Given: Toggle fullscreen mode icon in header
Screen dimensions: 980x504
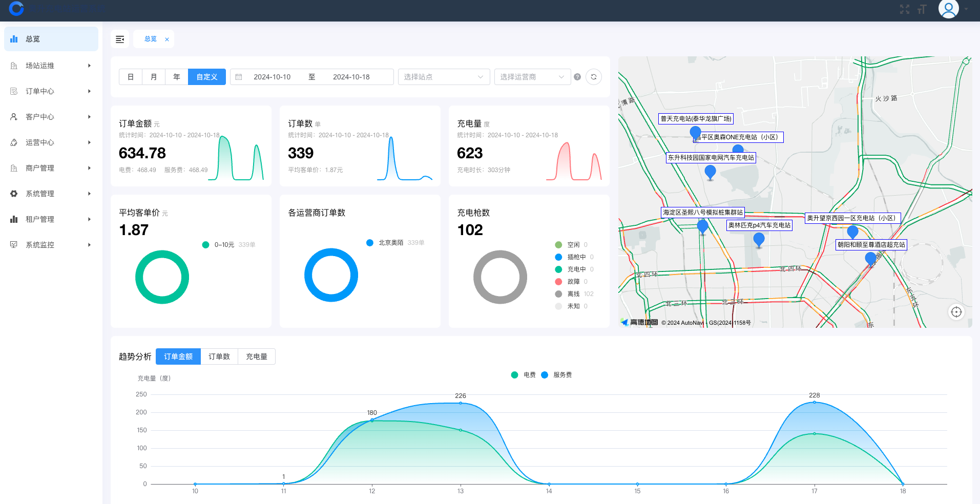Looking at the screenshot, I should (905, 9).
